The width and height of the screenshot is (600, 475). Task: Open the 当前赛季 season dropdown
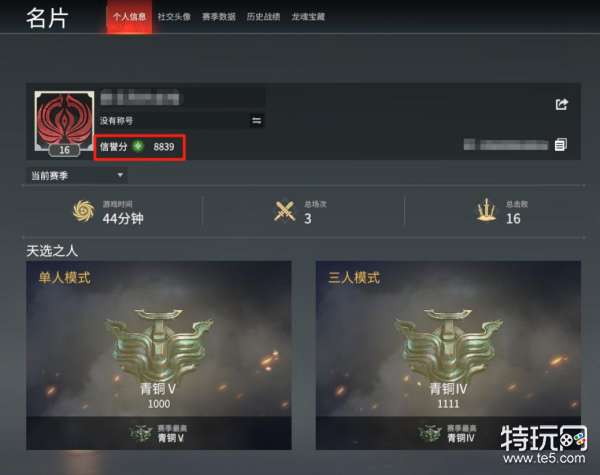click(x=77, y=176)
